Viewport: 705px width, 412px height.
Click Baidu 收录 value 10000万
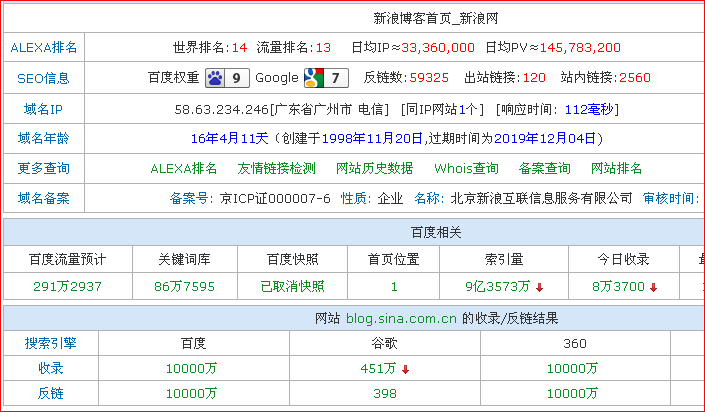click(192, 369)
